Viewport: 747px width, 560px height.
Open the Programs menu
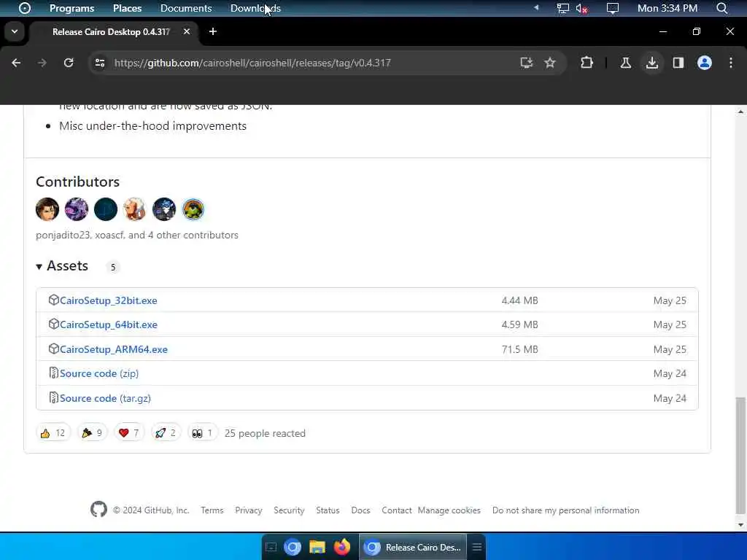72,8
